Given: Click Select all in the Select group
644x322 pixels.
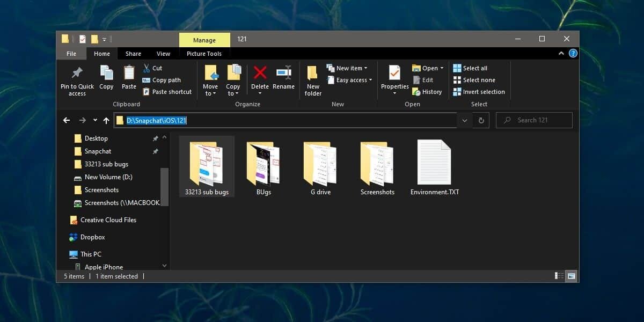Looking at the screenshot, I should (x=470, y=68).
